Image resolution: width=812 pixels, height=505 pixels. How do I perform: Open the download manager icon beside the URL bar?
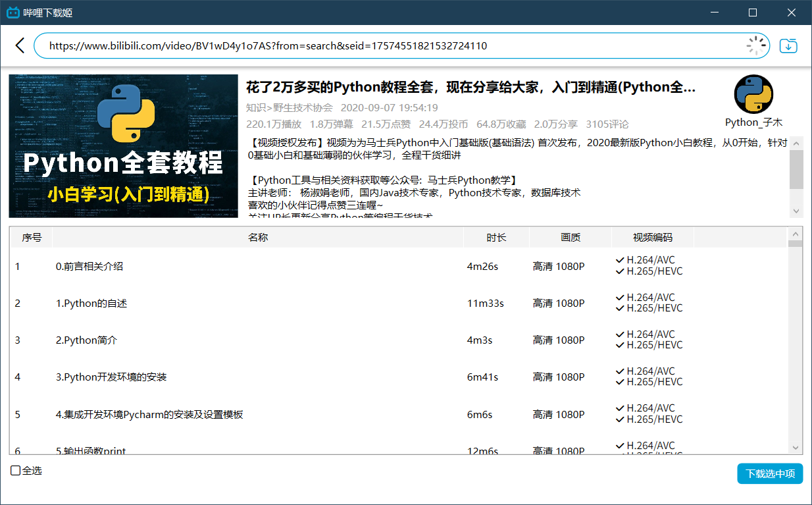point(788,45)
